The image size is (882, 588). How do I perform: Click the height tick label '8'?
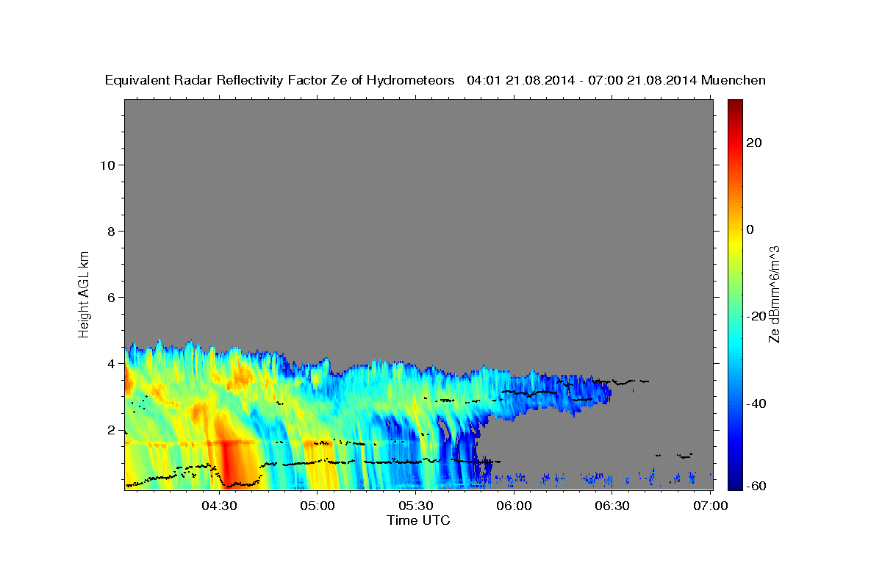click(x=111, y=231)
